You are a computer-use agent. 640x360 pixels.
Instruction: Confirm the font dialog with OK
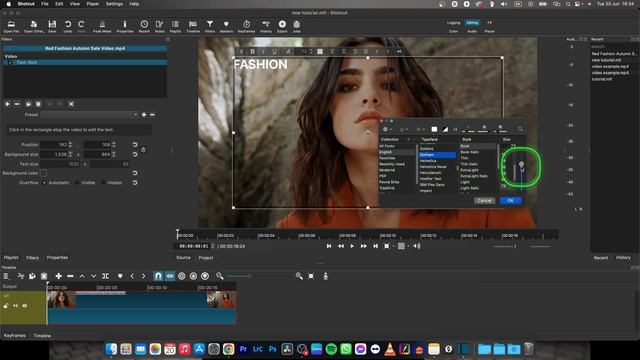(x=510, y=200)
